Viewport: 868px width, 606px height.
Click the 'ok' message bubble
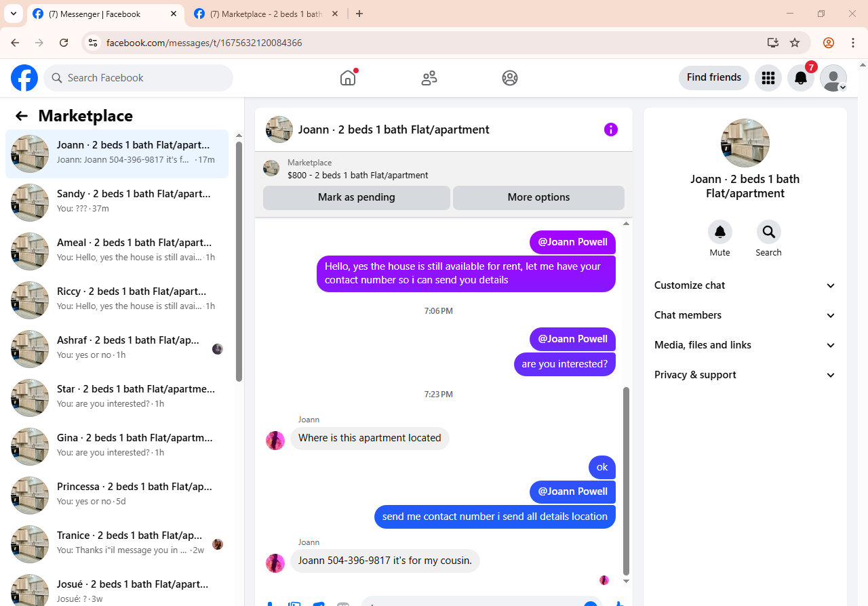[x=602, y=467]
